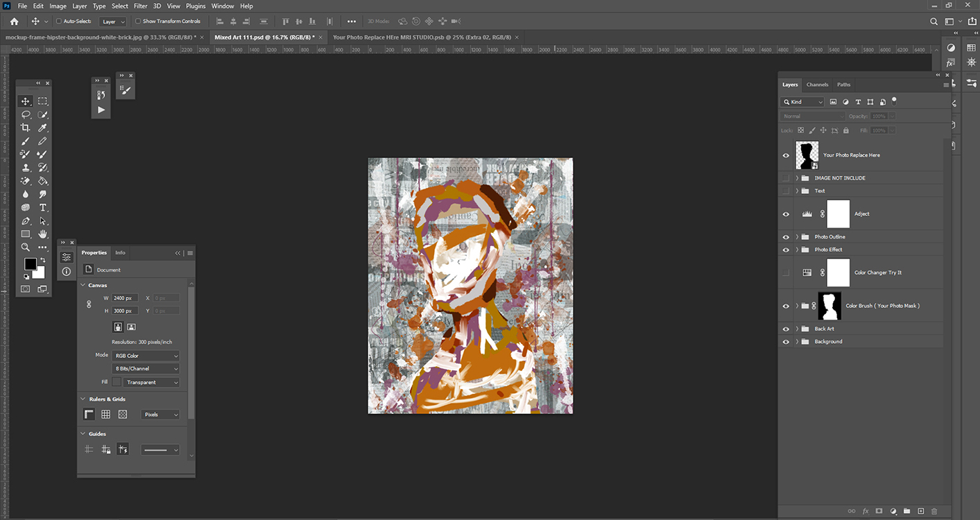This screenshot has height=520, width=980.
Task: Hide the Your Photo Replace Here layer
Action: 786,155
